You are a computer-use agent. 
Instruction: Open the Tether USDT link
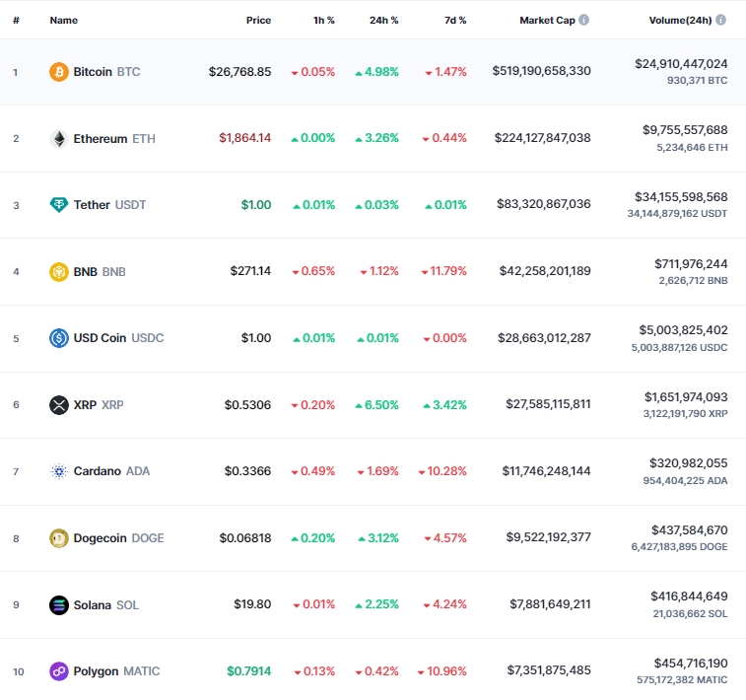(109, 205)
